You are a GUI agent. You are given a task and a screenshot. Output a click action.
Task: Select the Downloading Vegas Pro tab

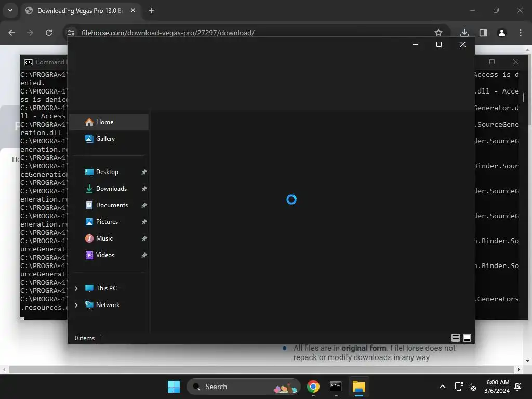[79, 11]
